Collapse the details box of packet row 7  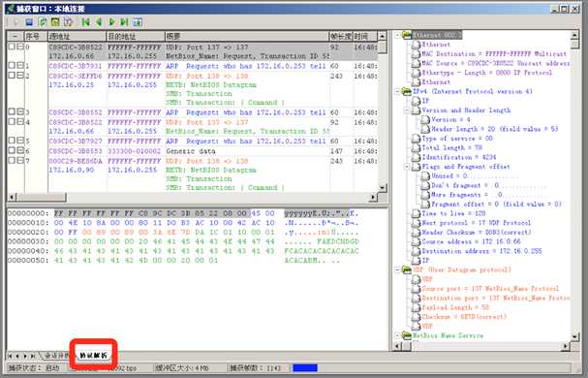coord(20,160)
